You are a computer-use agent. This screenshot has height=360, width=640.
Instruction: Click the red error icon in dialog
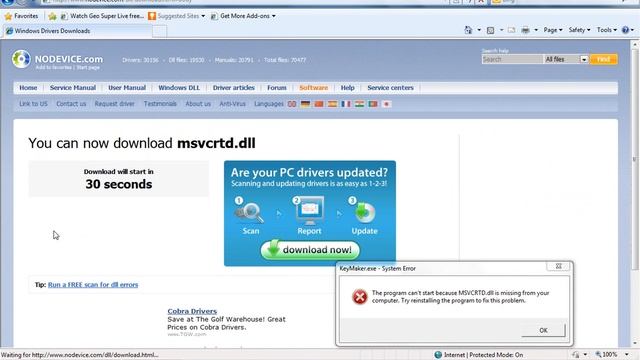[x=360, y=297]
